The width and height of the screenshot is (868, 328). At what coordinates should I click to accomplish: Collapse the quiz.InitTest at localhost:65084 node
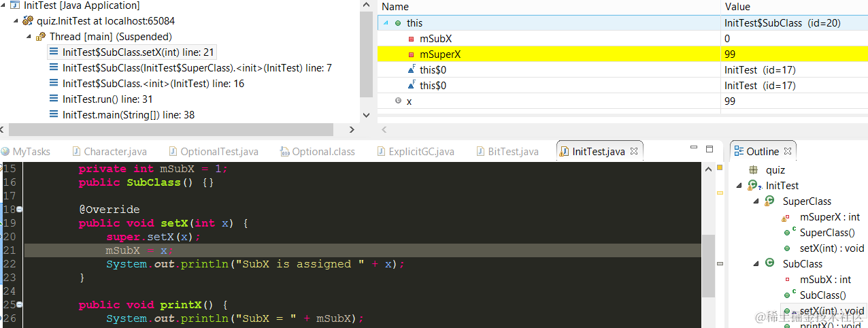click(x=17, y=20)
